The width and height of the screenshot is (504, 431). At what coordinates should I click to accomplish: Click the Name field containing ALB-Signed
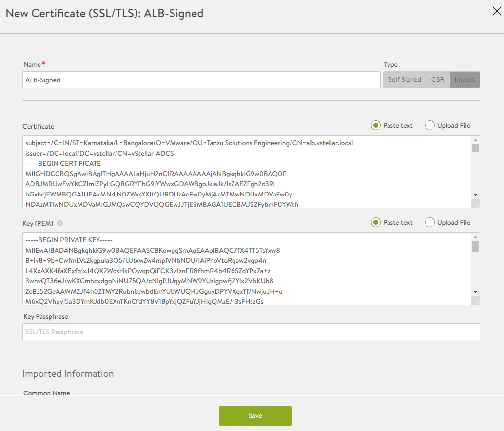tap(201, 80)
